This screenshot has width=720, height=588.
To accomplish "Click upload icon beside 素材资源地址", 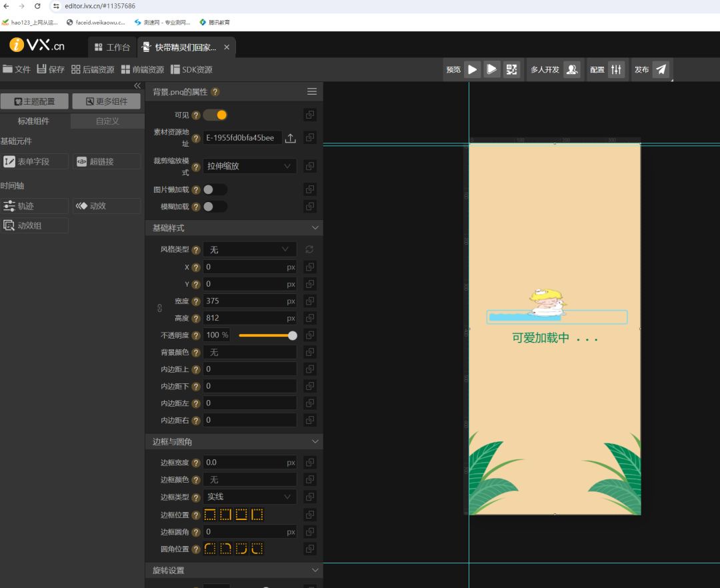I will click(290, 138).
